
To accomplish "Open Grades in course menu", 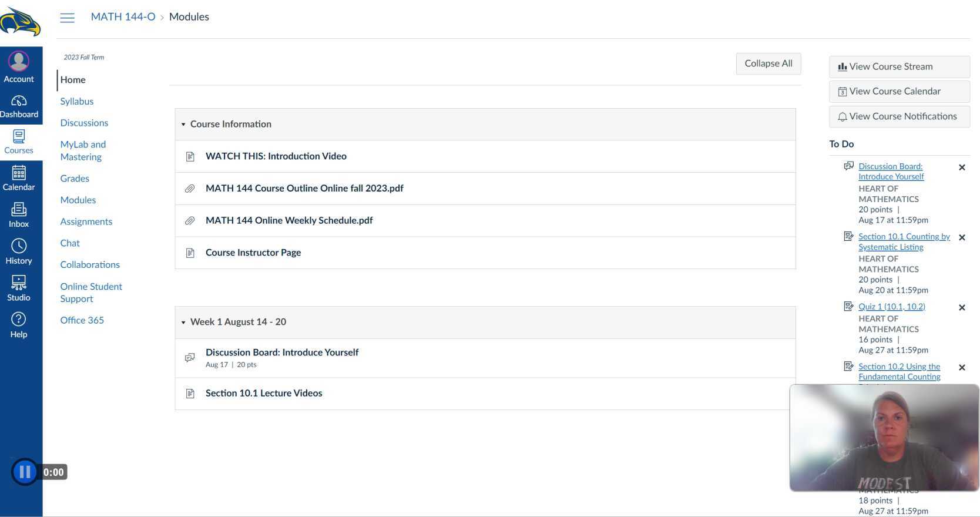I will pyautogui.click(x=75, y=179).
